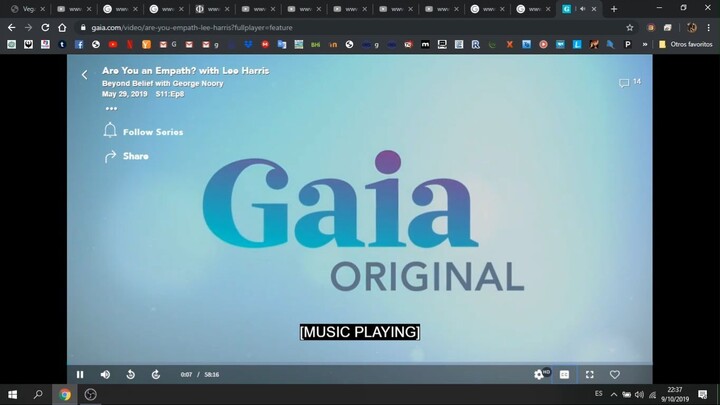Viewport: 720px width, 405px height.
Task: Skip forward ten seconds in video
Action: pos(156,375)
